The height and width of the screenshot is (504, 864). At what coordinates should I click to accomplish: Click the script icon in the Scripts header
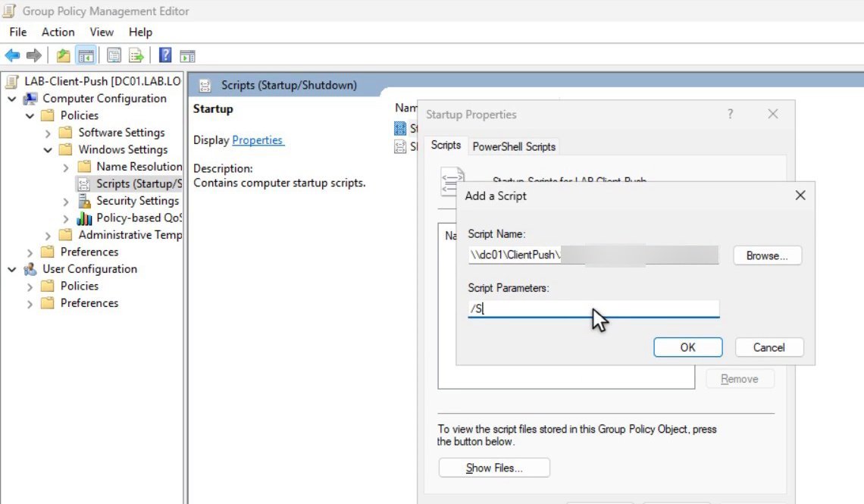[x=205, y=86]
